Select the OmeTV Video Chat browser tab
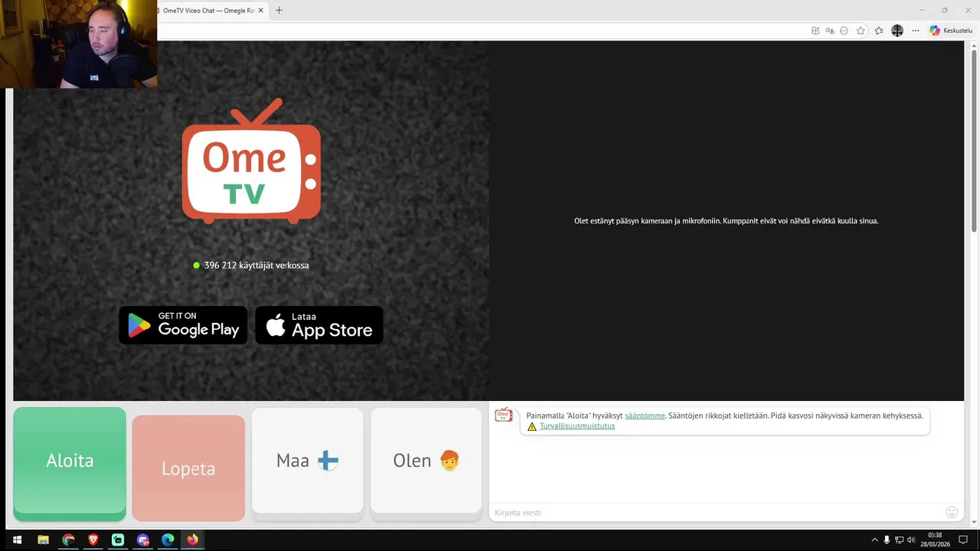This screenshot has height=551, width=980. point(208,11)
